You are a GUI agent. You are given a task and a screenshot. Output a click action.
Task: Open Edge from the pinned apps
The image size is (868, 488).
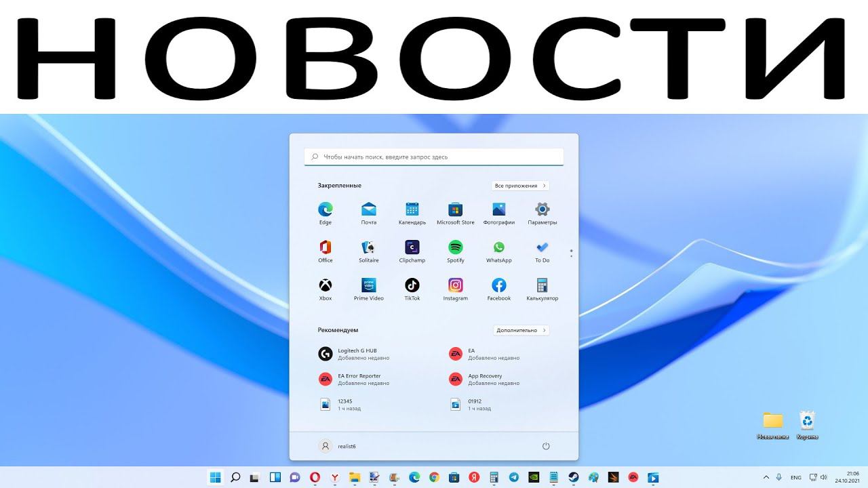point(325,213)
